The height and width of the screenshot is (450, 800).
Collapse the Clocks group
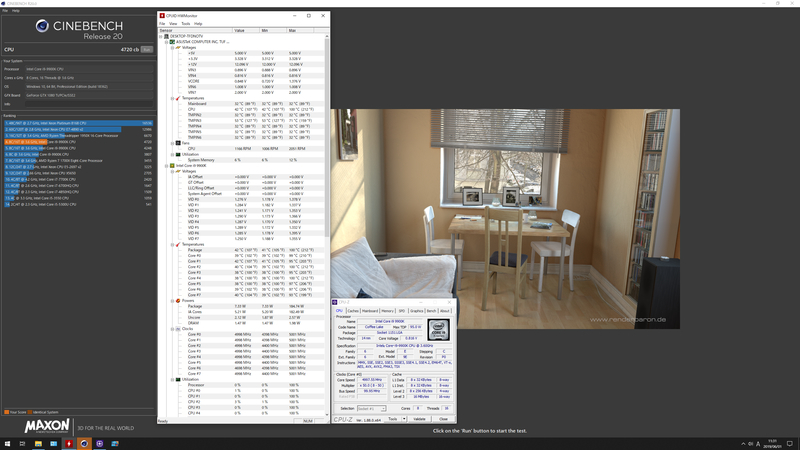pyautogui.click(x=172, y=329)
